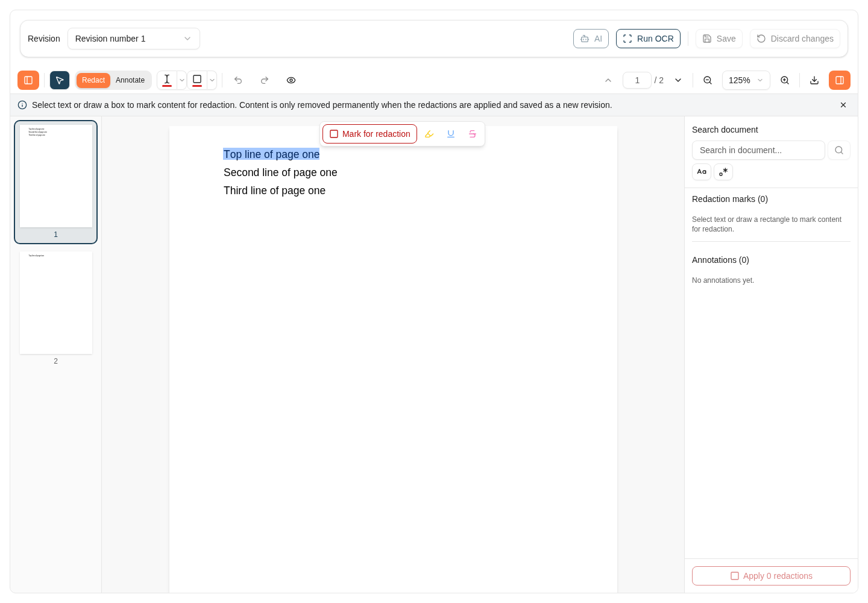Screen dimensions: 868x603
Task: Toggle case-sensitive search option
Action: [702, 172]
